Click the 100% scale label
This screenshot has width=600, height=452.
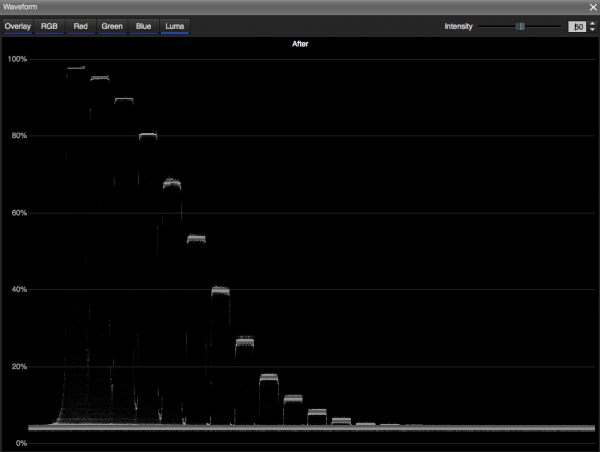pos(17,60)
